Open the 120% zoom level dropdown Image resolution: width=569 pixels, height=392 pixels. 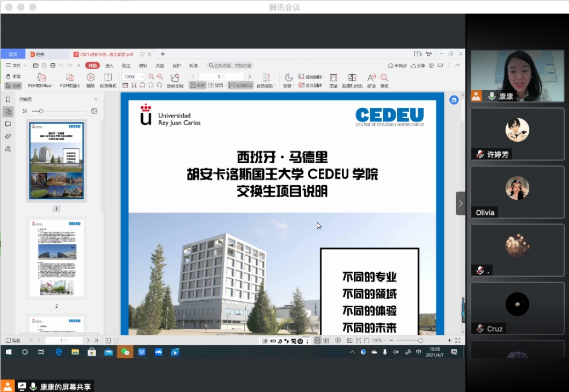[133, 77]
